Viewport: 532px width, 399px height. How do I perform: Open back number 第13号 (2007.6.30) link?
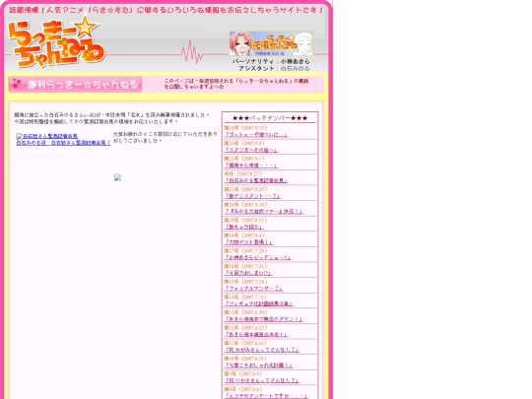tap(263, 319)
